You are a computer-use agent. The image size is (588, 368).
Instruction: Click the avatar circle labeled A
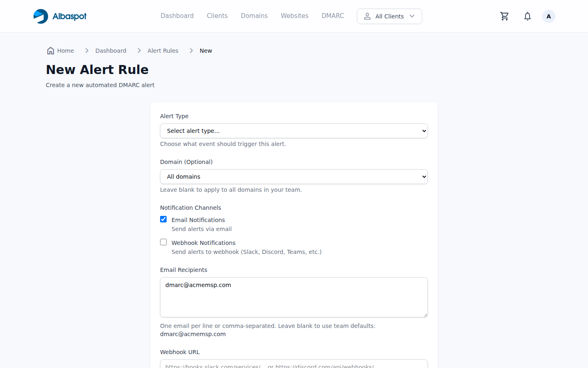(x=548, y=16)
